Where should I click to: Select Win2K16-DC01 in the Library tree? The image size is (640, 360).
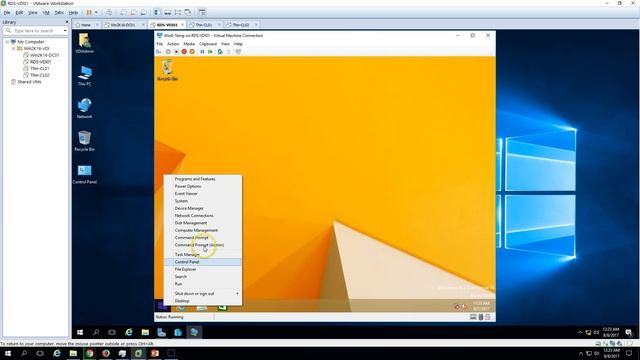(x=41, y=55)
